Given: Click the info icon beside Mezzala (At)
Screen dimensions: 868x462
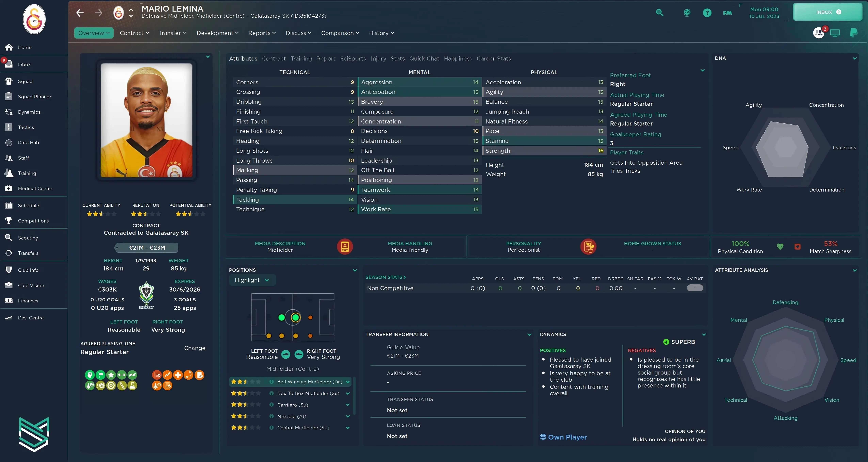Looking at the screenshot, I should [x=271, y=416].
